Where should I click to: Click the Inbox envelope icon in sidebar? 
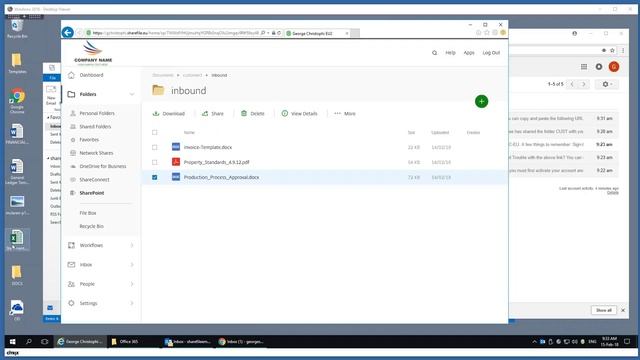click(x=71, y=264)
